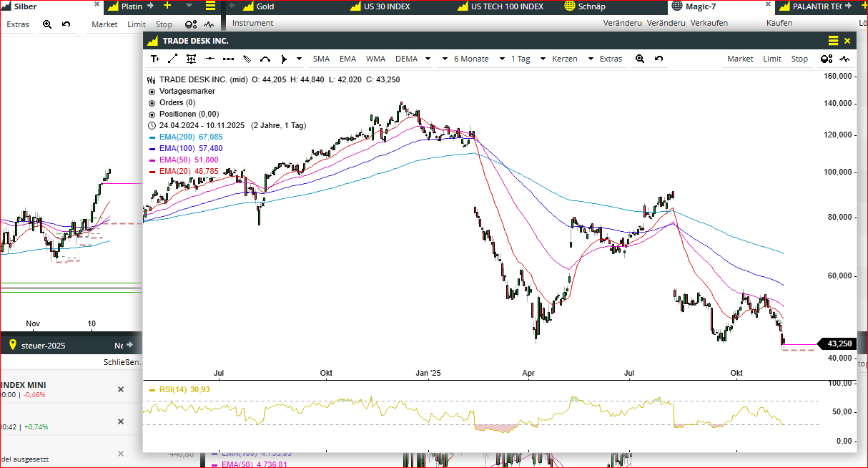
Task: Click the Limit order button in chart toolbar
Action: [772, 59]
